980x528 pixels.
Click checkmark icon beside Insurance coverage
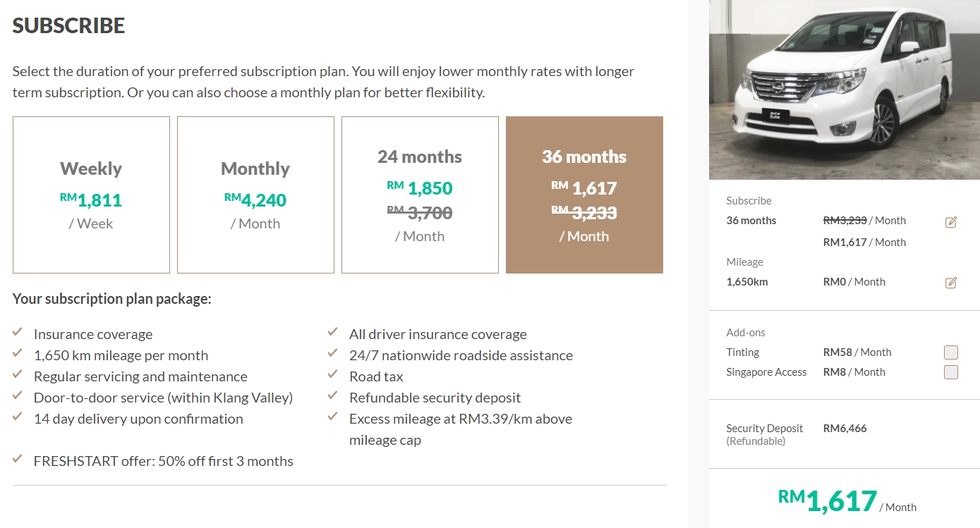[18, 333]
